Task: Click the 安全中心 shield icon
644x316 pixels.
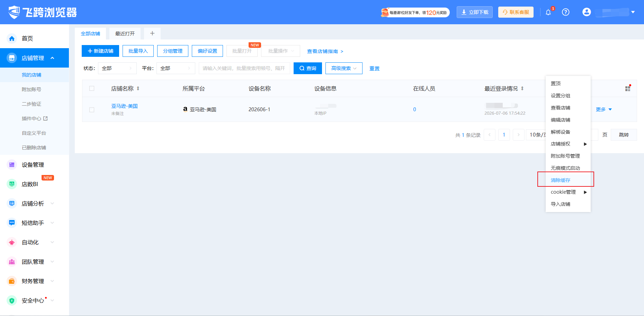Action: pos(12,300)
